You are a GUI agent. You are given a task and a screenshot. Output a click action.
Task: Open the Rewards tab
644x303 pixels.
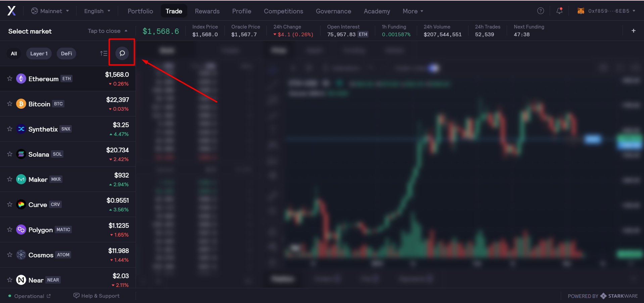(x=207, y=11)
